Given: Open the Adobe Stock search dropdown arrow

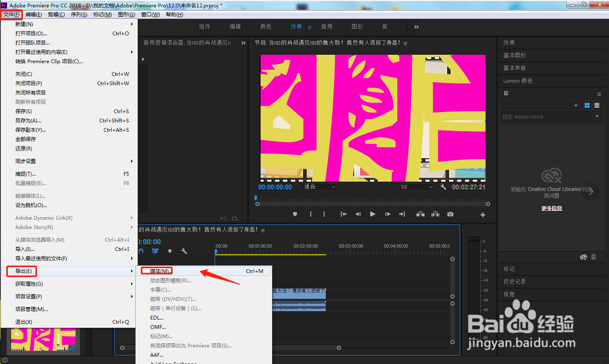Looking at the screenshot, I should [x=597, y=117].
